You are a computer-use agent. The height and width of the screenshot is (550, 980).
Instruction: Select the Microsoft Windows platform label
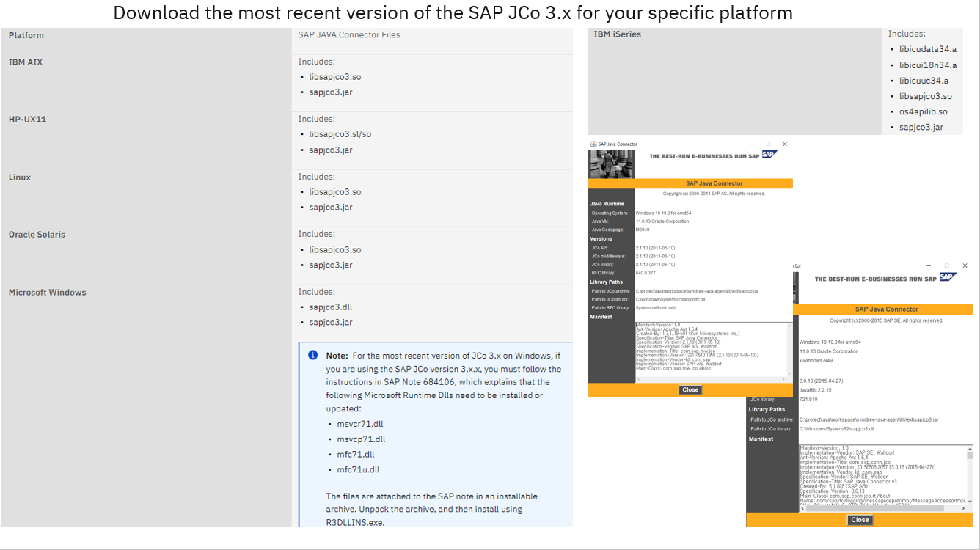[48, 292]
